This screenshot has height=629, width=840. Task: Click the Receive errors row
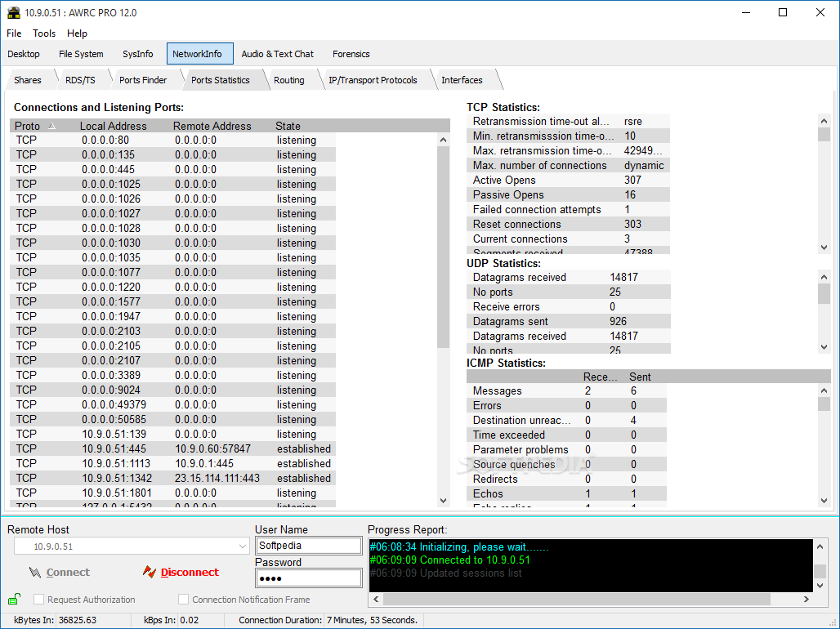click(569, 306)
